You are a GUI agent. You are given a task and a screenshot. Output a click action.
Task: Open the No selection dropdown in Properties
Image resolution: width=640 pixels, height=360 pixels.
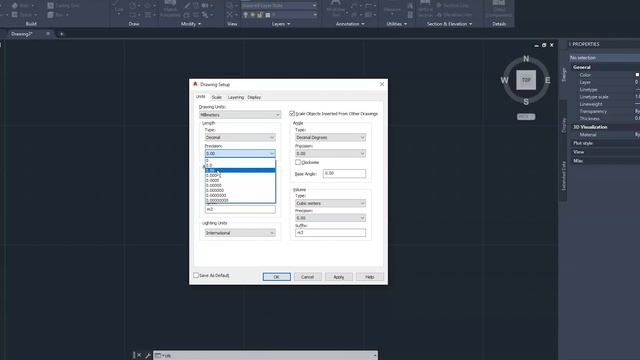[x=604, y=58]
